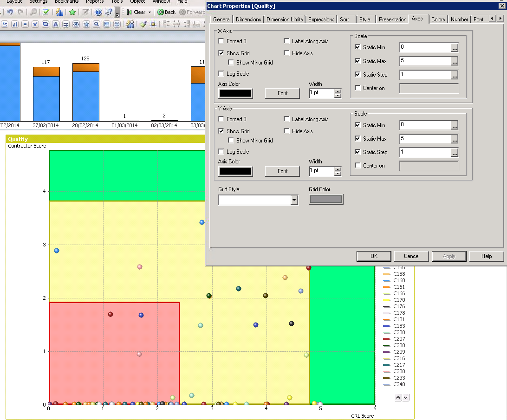The image size is (507, 420).
Task: Click the create bar chart icon
Action: 14,24
